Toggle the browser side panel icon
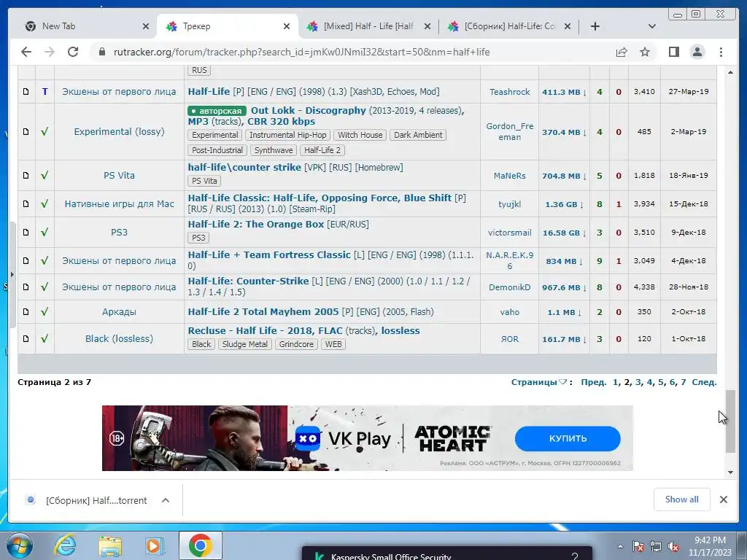 [673, 52]
